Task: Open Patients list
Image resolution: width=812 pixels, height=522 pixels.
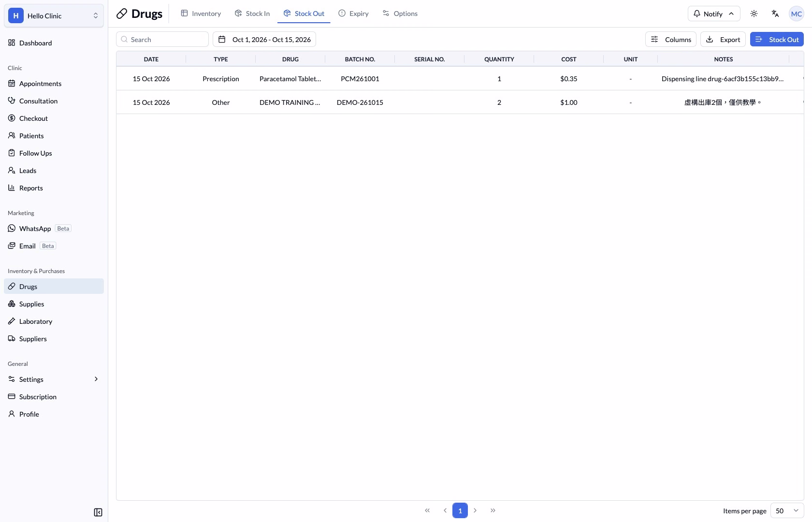Action: click(54, 136)
